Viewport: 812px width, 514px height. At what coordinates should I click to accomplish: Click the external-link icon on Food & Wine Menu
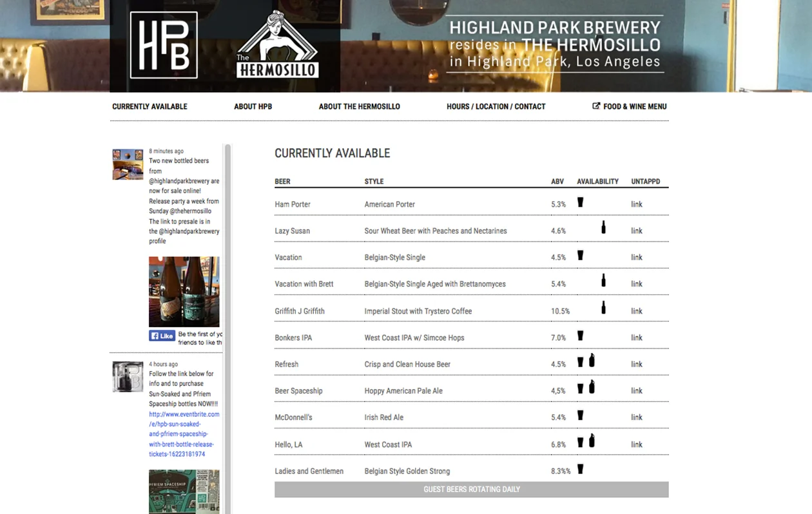point(596,106)
